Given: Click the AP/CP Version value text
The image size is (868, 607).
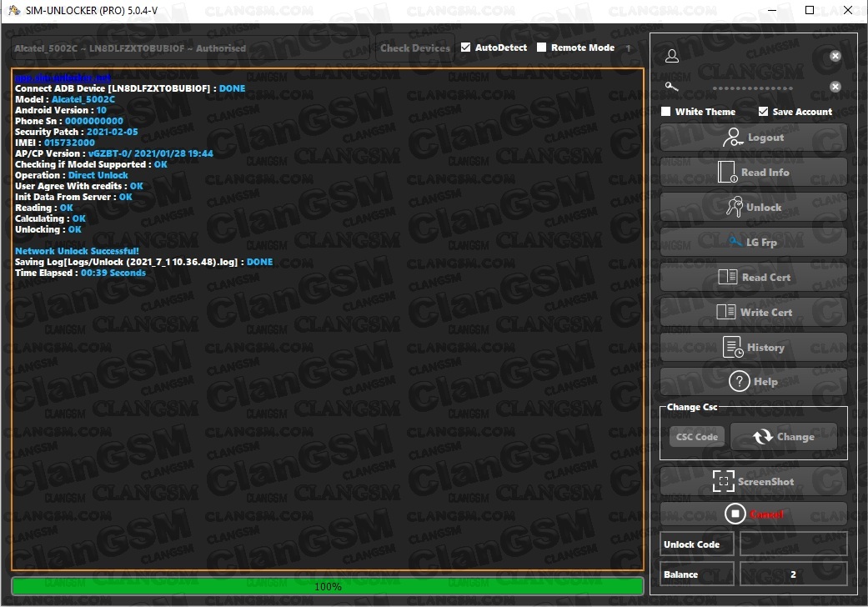Looking at the screenshot, I should coord(151,153).
